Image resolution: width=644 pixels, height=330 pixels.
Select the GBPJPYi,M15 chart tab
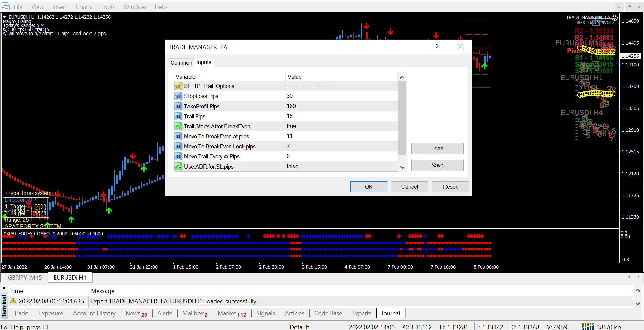(25, 277)
